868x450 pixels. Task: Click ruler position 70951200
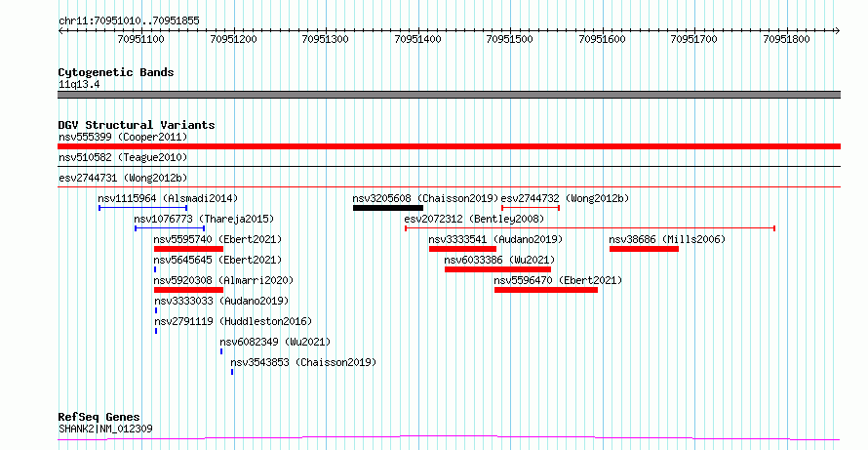pyautogui.click(x=234, y=39)
